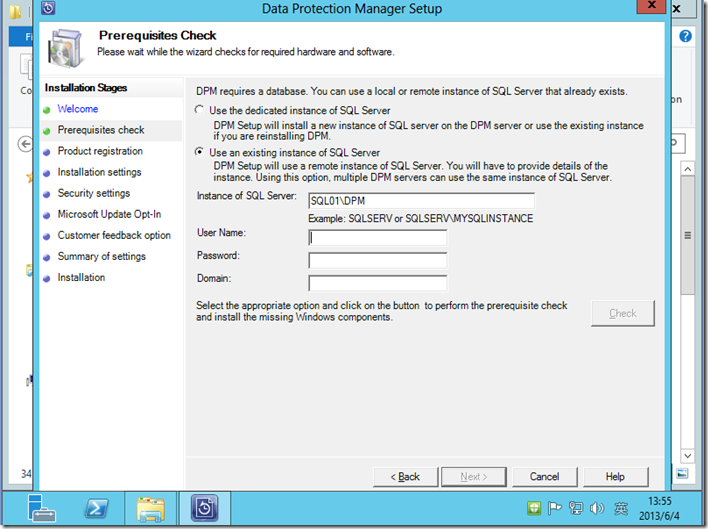Click the blue help question mark icon
This screenshot has width=708, height=529.
685,36
